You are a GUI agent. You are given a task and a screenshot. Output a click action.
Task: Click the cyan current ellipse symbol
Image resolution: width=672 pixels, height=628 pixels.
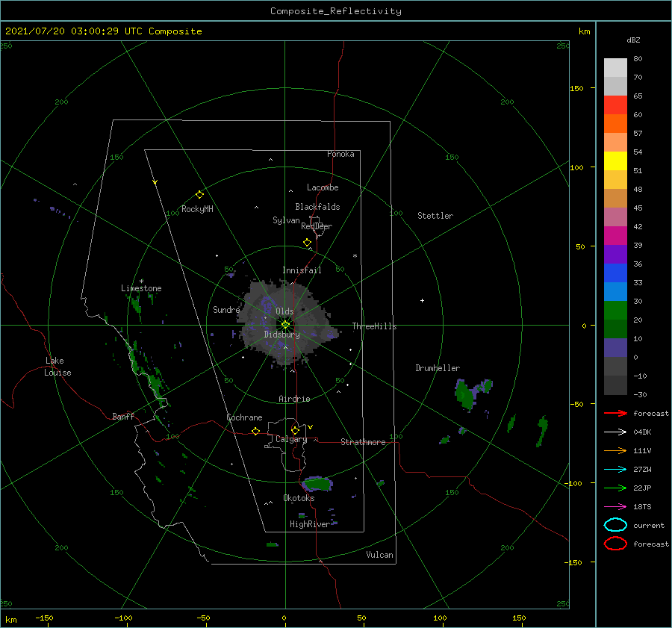[615, 525]
